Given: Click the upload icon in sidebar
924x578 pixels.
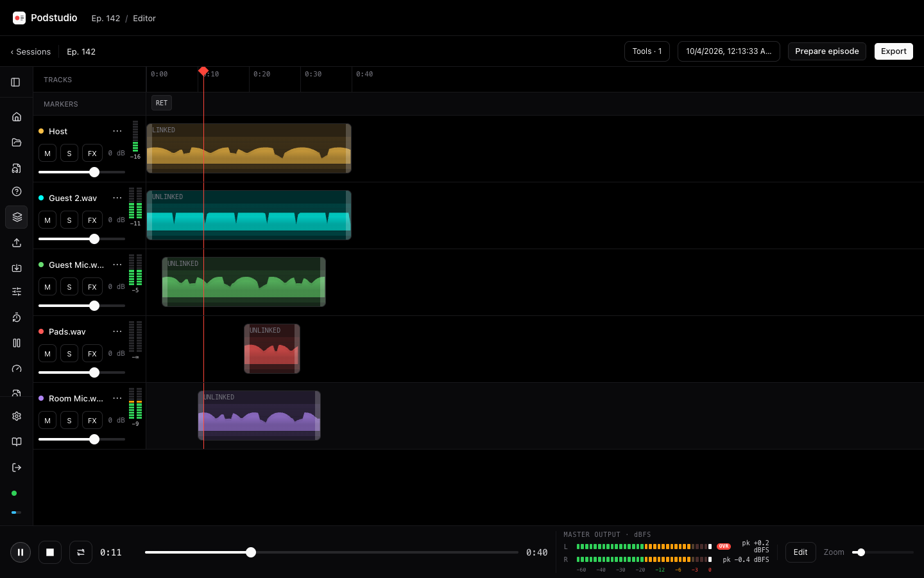Looking at the screenshot, I should (x=17, y=243).
